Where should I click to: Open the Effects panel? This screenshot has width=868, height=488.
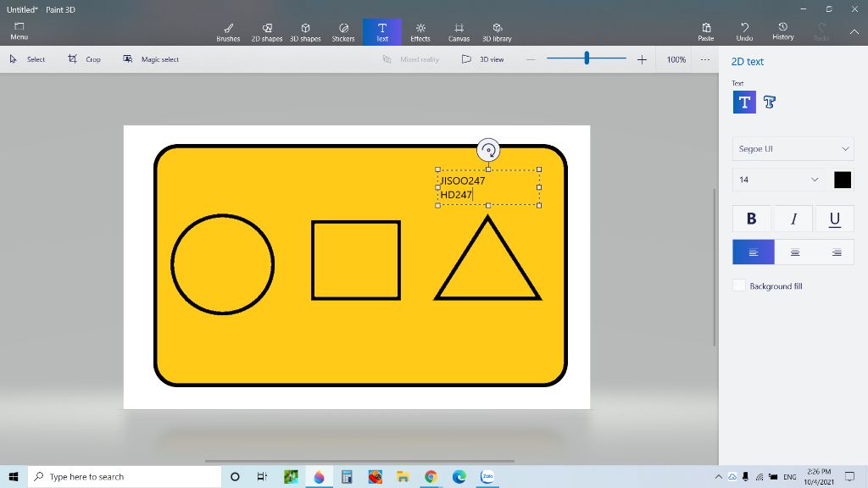point(420,32)
